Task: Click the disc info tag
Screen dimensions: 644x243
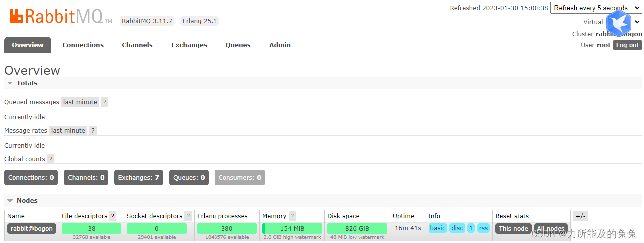Action: click(x=457, y=228)
